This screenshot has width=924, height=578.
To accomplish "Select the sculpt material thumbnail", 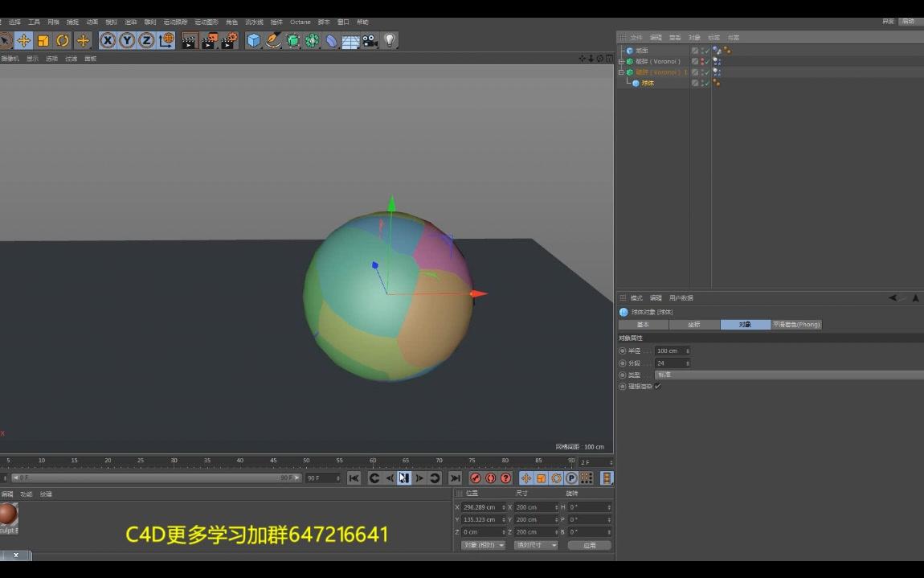I will coord(9,514).
